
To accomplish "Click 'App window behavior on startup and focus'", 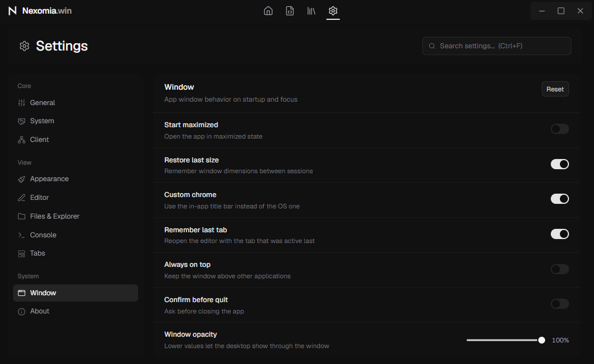I will click(231, 99).
